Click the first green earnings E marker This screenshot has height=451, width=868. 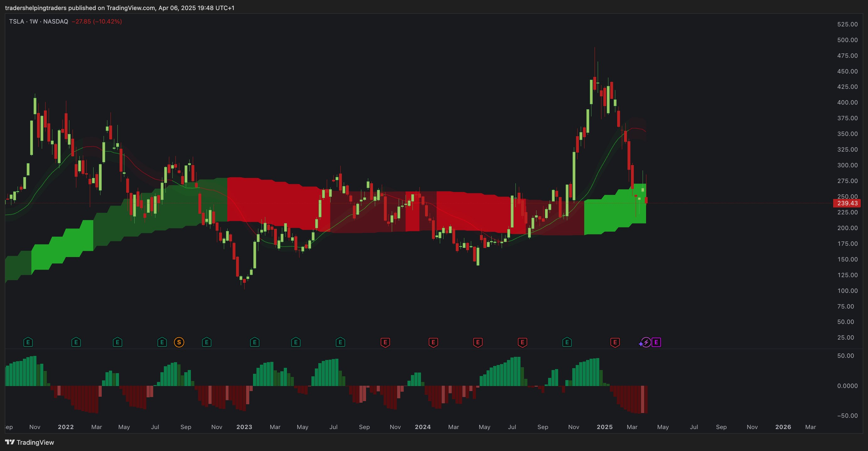click(28, 342)
